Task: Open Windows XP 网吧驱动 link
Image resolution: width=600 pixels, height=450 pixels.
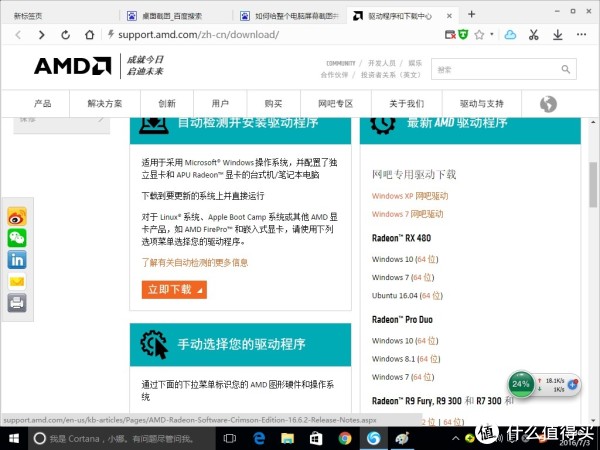Action: coord(410,196)
